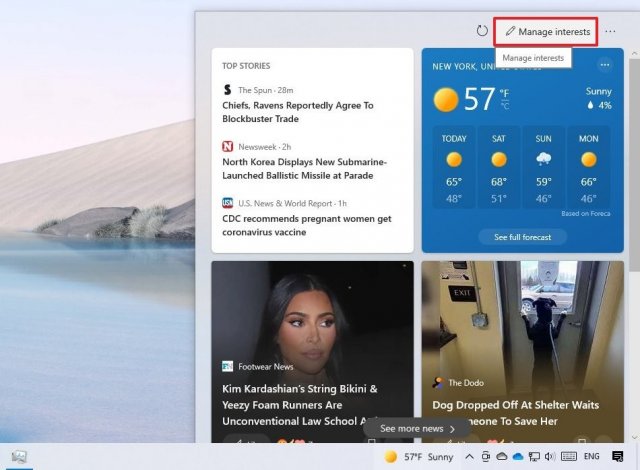640x470 pixels.
Task: Click the pinned app on the taskbar's left
Action: pyautogui.click(x=19, y=457)
